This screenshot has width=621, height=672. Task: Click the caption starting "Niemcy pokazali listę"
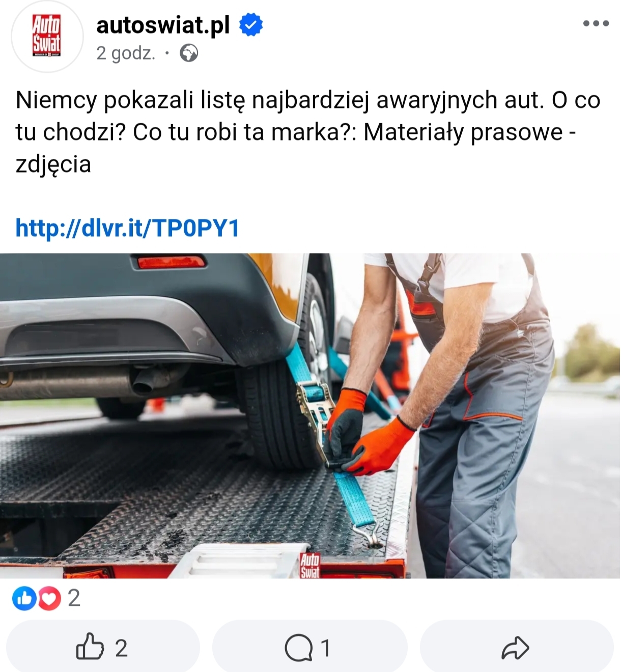[308, 132]
